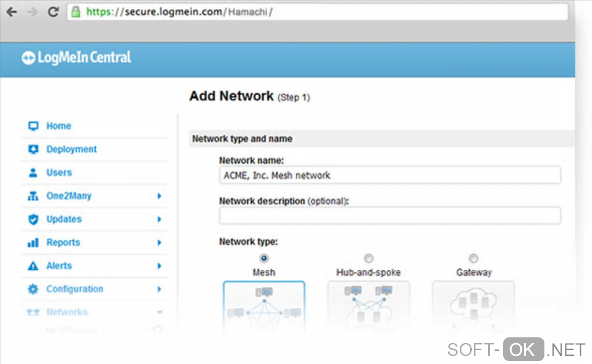Click the Configuration gear icon
Screen dimensions: 592x364
(x=33, y=289)
